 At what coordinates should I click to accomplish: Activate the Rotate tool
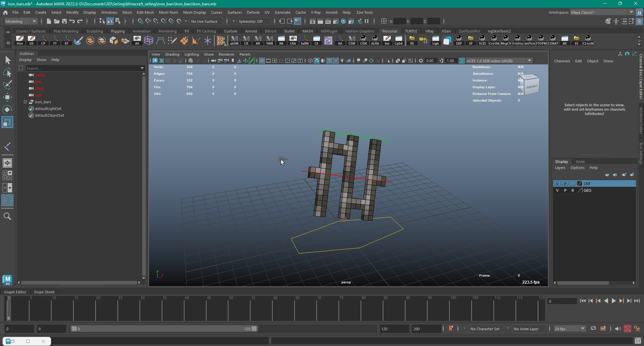click(7, 109)
